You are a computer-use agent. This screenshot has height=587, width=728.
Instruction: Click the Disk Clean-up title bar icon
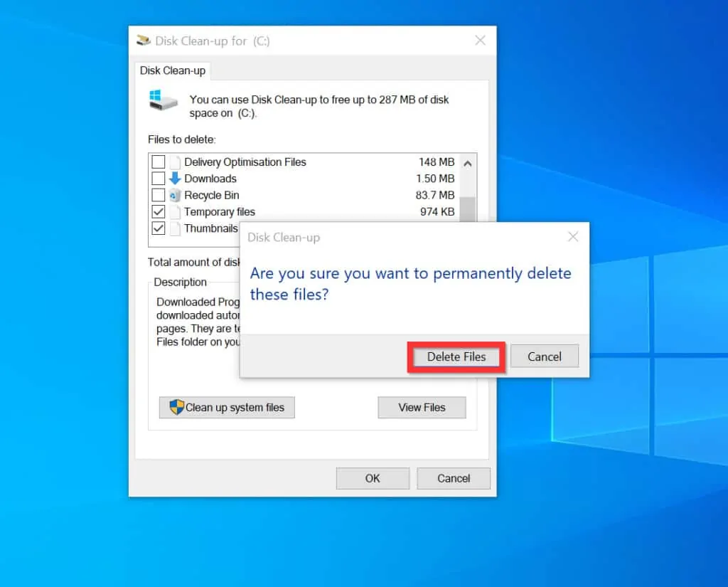[x=143, y=41]
